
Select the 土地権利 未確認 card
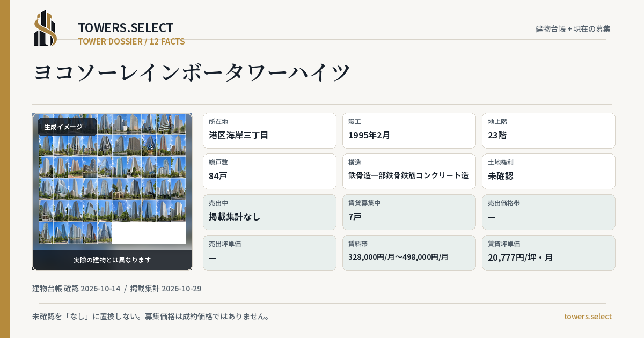coord(548,171)
